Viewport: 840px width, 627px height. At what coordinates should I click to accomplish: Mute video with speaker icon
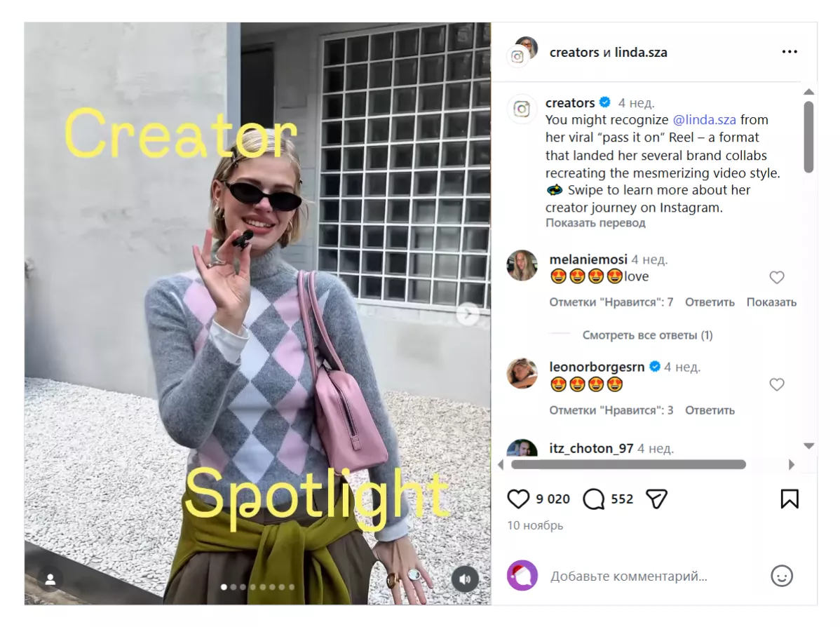point(465,579)
